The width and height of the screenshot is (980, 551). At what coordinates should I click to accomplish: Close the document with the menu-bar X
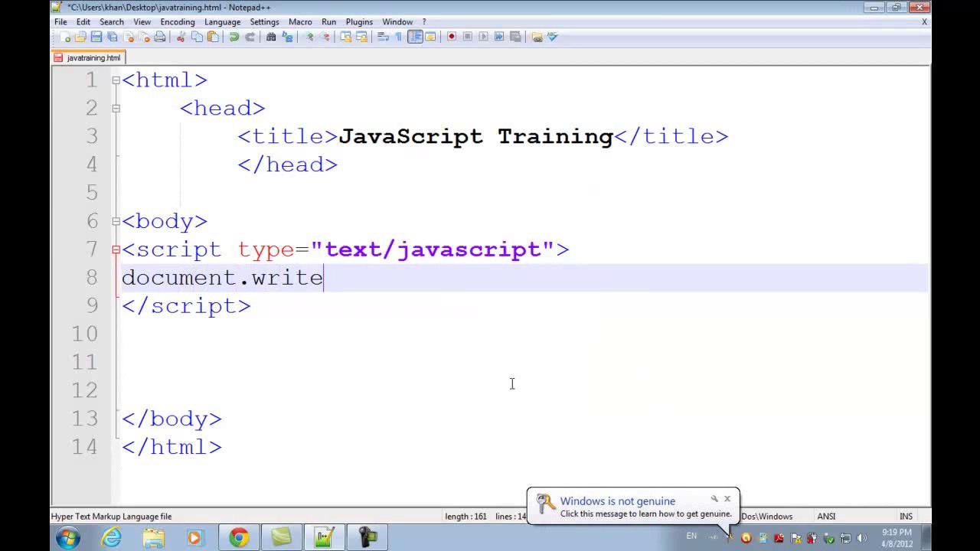(925, 22)
